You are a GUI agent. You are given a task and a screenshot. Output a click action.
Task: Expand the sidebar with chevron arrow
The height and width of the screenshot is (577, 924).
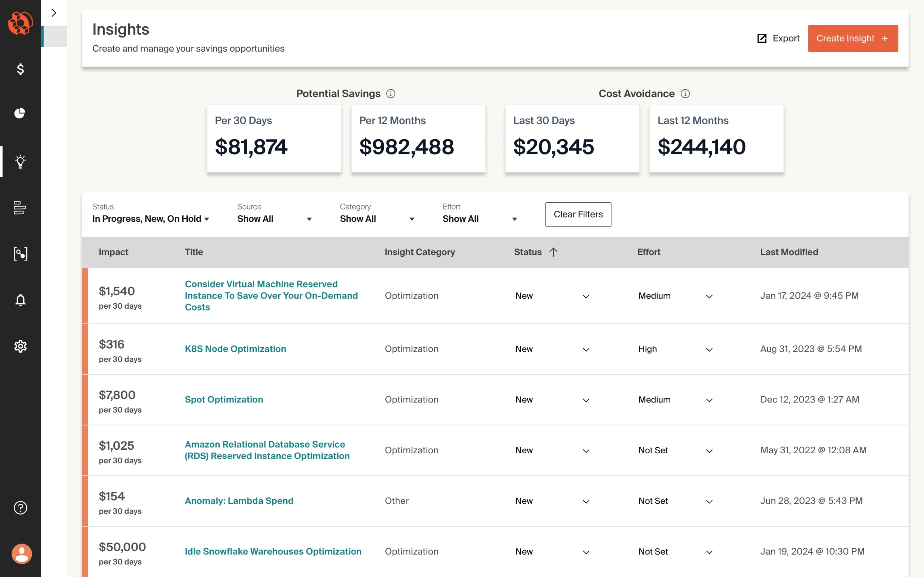(x=54, y=13)
